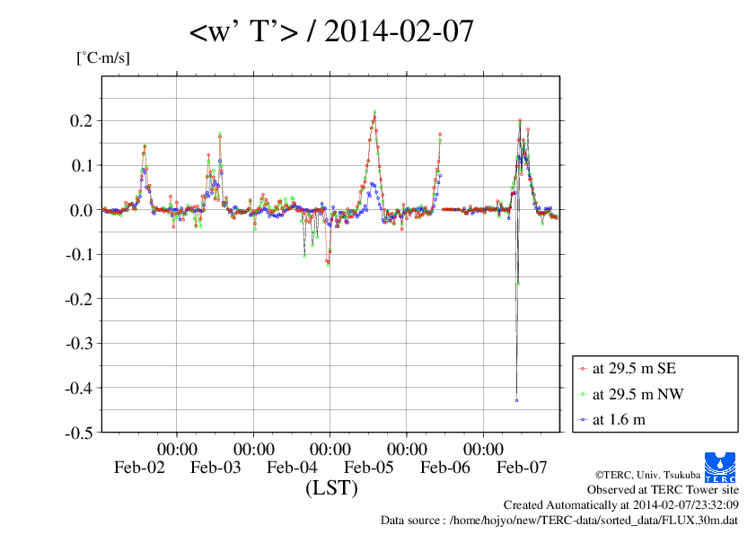Click the y-axis label -0.4
The image size is (756, 534).
click(79, 388)
